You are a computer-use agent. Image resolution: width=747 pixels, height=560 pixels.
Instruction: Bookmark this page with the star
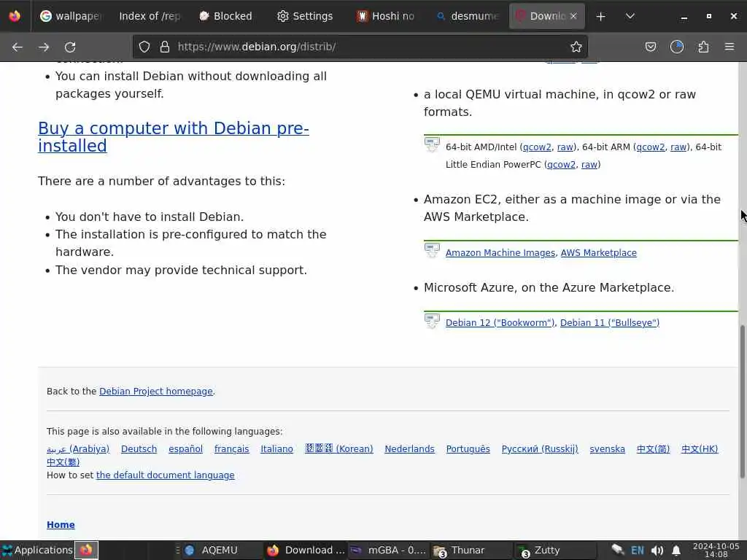(x=576, y=47)
